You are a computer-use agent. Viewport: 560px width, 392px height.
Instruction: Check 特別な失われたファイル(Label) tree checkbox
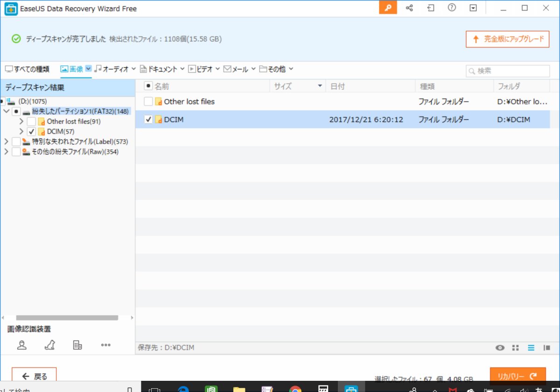[x=16, y=141]
